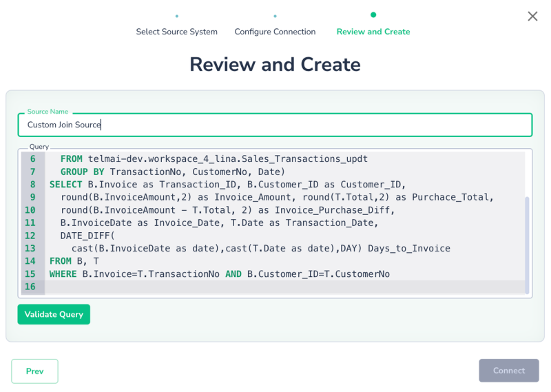This screenshot has width=551, height=392.
Task: Click line number 16 in the gutter
Action: 30,287
